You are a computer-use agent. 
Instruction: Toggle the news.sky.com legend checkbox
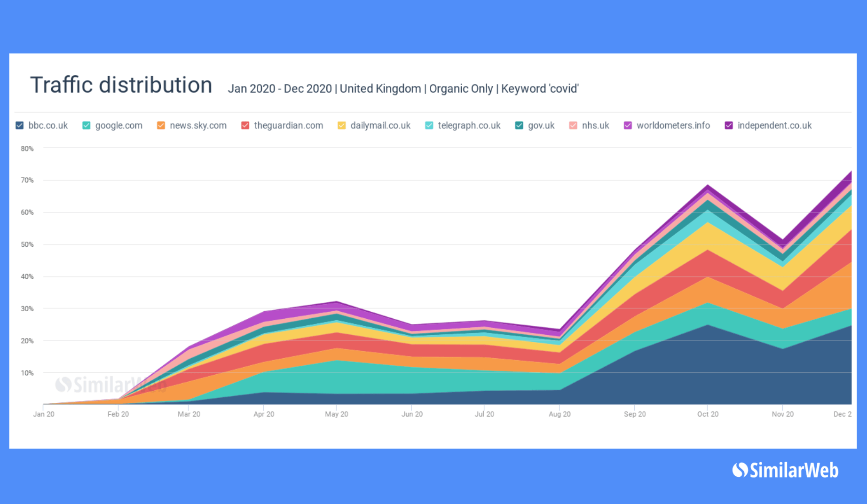(161, 126)
